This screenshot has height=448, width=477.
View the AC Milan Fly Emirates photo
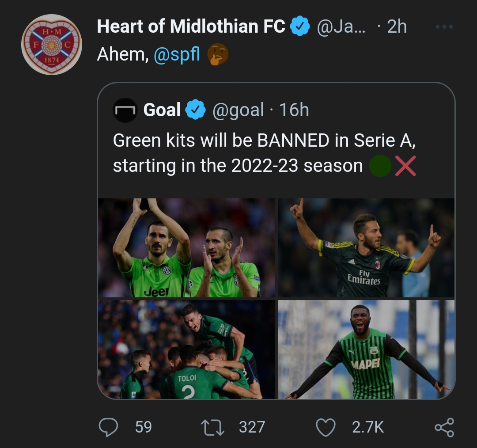coord(366,248)
